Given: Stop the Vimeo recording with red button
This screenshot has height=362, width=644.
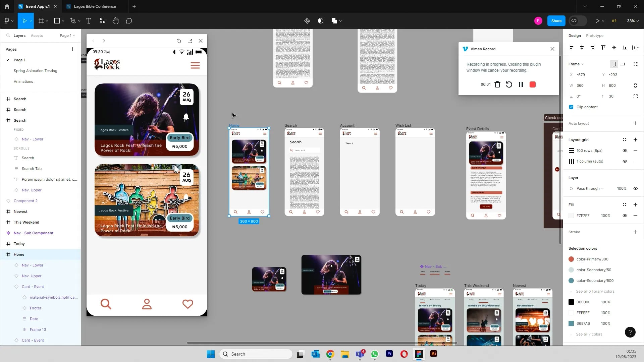Looking at the screenshot, I should (533, 84).
